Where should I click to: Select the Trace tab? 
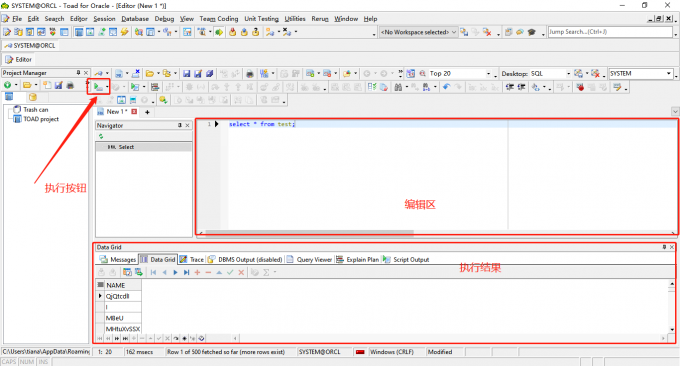[x=191, y=259]
